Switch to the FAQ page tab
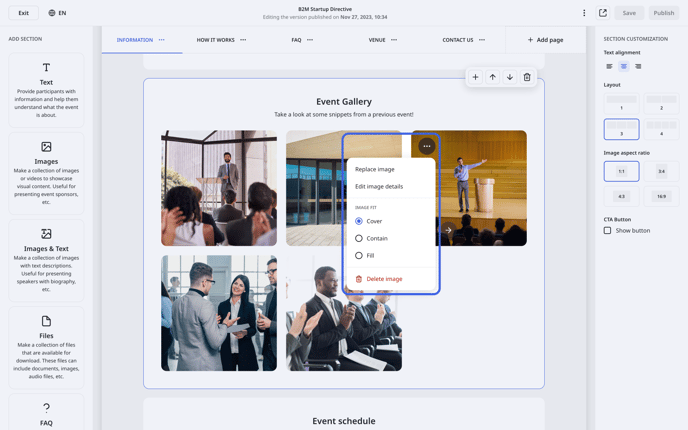The width and height of the screenshot is (688, 430). click(x=296, y=40)
